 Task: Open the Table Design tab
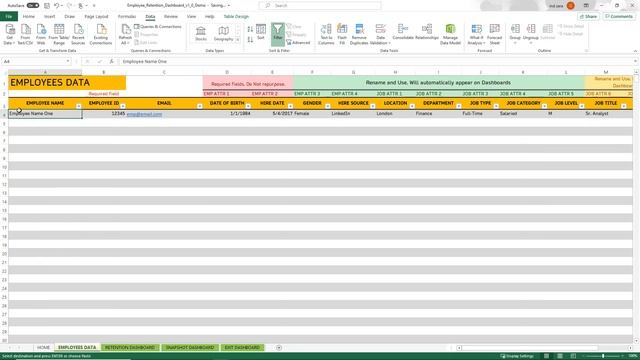236,16
